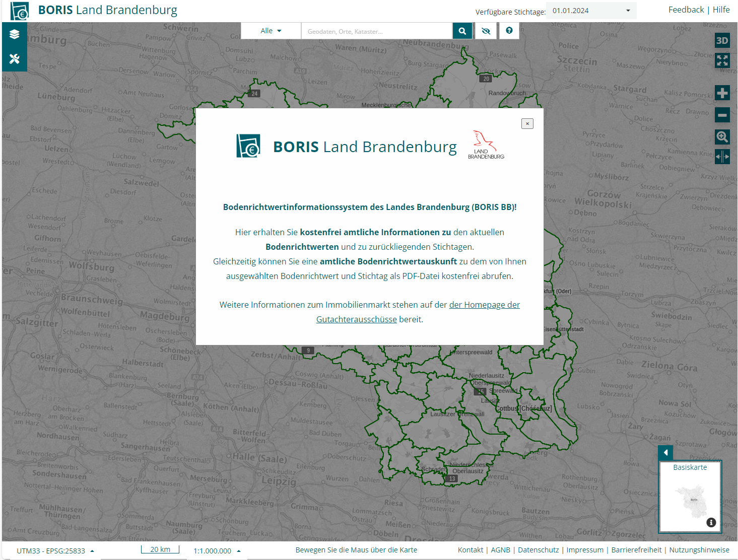This screenshot has height=560, width=738.
Task: Focus the Geodaten search field
Action: pyautogui.click(x=377, y=31)
